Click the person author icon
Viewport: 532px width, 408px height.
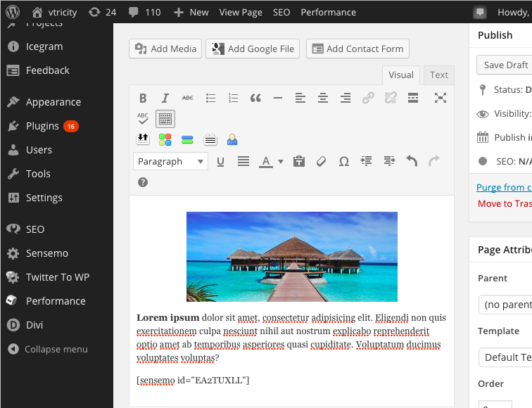click(232, 139)
